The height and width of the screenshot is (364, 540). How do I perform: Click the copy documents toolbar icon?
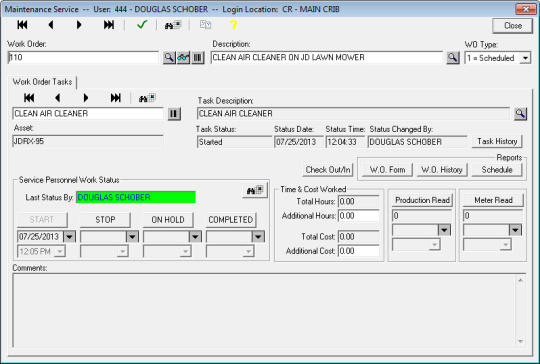tap(206, 25)
